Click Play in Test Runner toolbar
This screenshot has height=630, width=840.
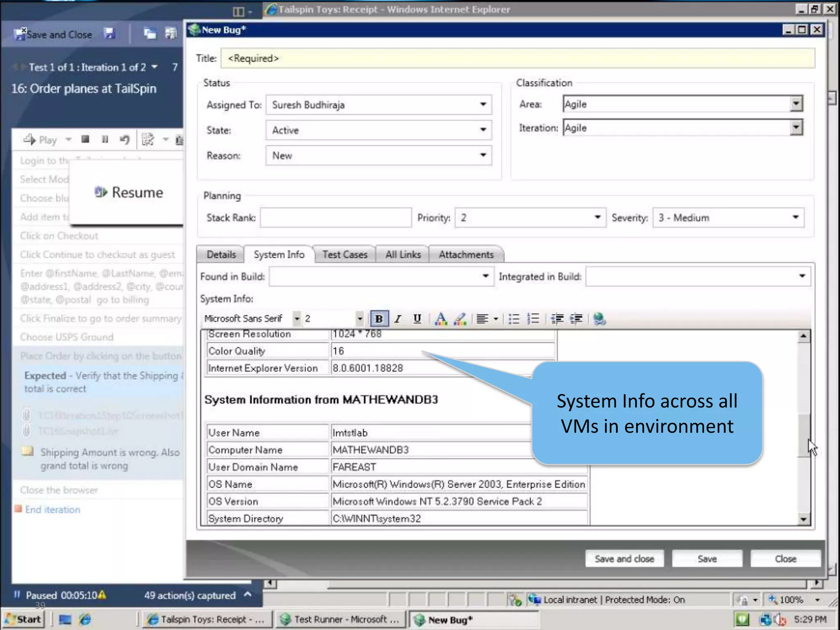pyautogui.click(x=40, y=140)
